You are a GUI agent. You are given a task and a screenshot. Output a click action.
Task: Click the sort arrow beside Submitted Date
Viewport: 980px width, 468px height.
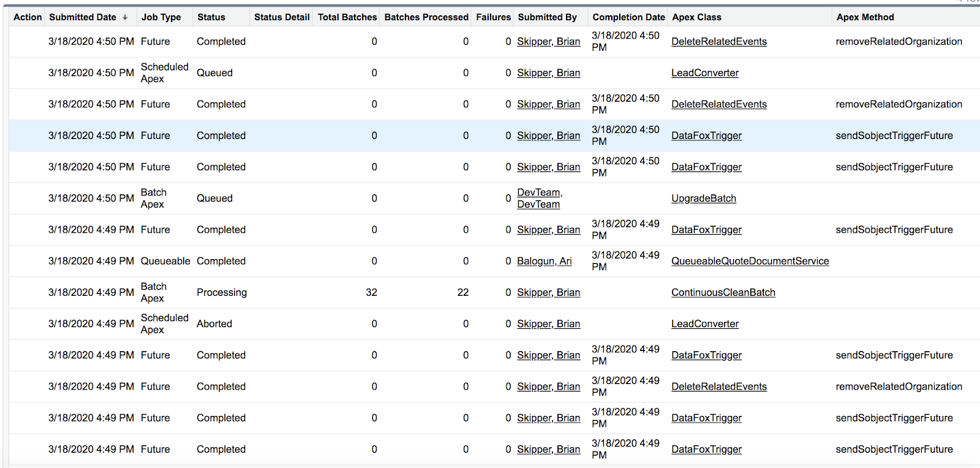pyautogui.click(x=125, y=17)
